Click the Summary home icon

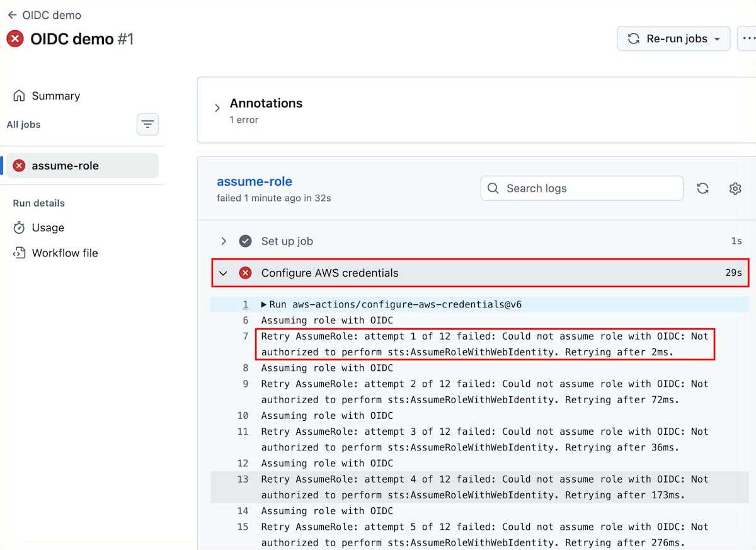pyautogui.click(x=20, y=96)
